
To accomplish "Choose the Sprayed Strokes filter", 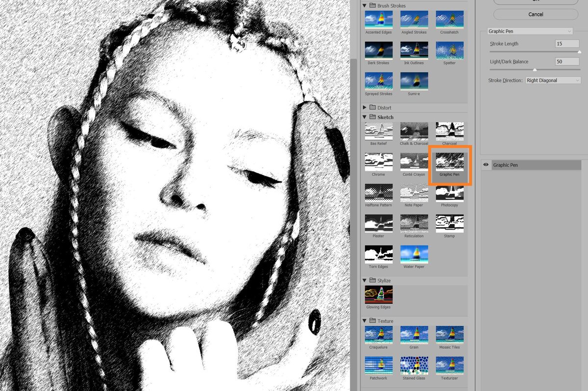I will (x=378, y=81).
